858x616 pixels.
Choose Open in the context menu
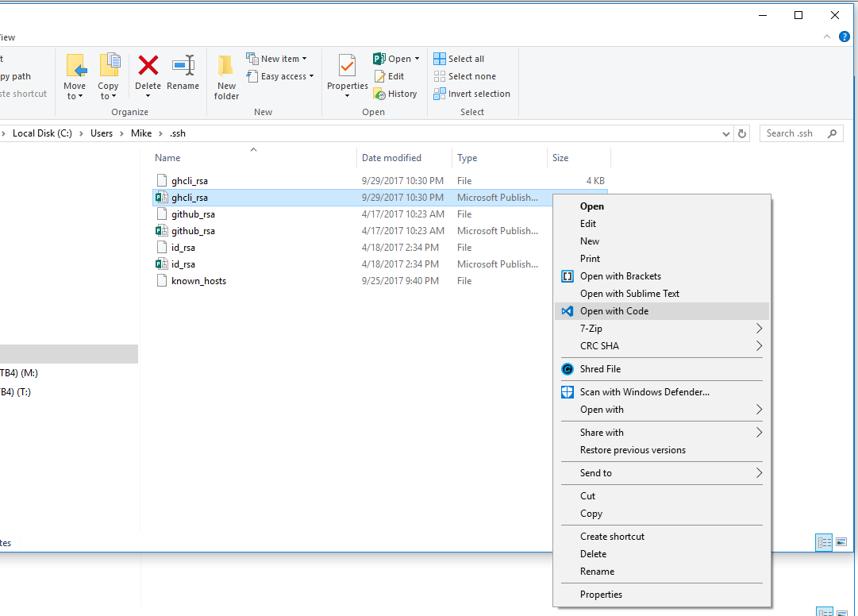662,206
